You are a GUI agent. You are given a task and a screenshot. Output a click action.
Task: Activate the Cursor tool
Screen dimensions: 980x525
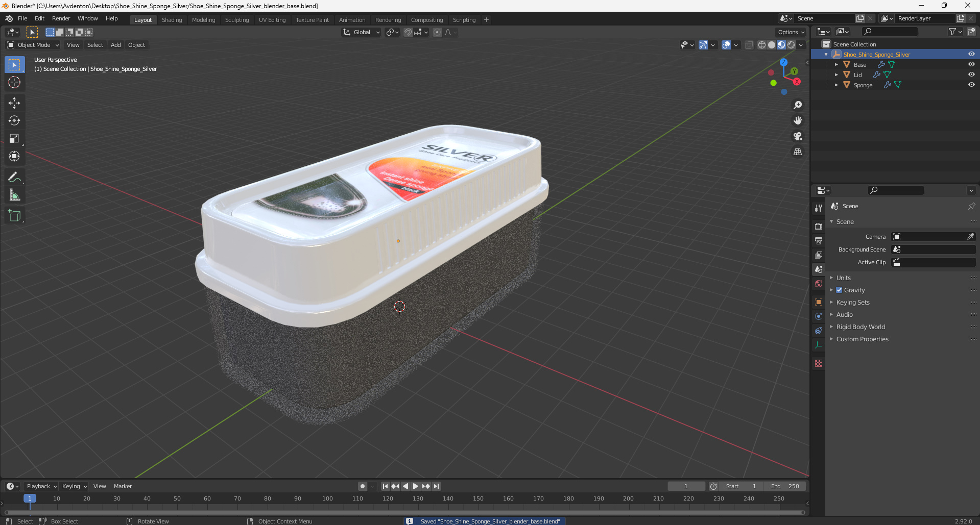tap(14, 83)
